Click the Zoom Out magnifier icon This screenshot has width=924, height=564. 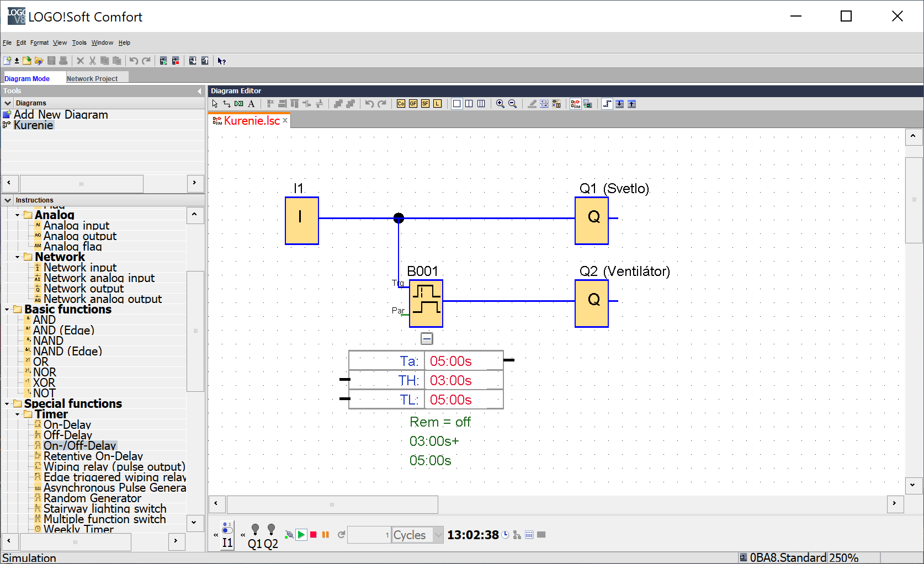point(512,104)
